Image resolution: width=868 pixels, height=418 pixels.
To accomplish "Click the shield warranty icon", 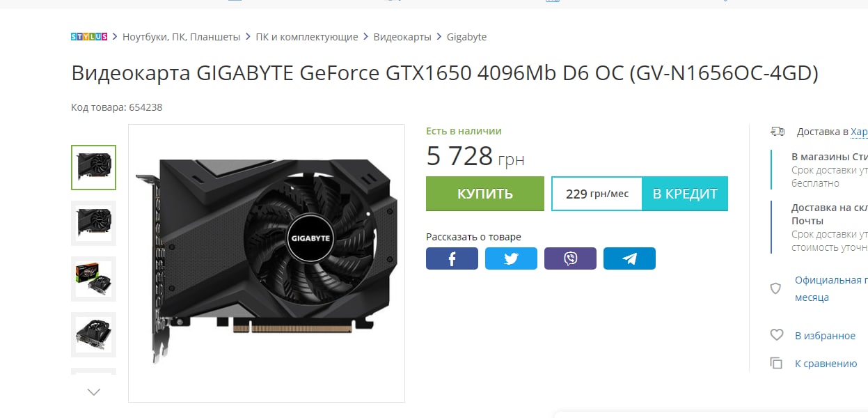I will (775, 288).
